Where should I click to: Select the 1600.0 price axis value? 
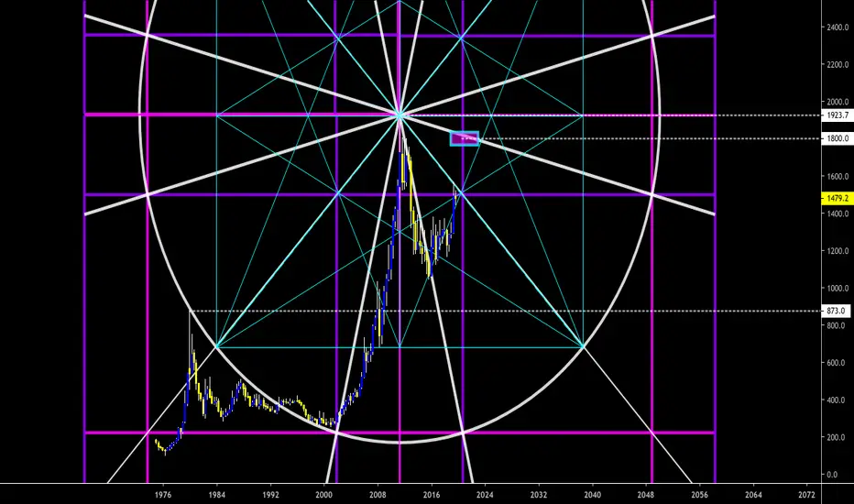pyautogui.click(x=838, y=177)
